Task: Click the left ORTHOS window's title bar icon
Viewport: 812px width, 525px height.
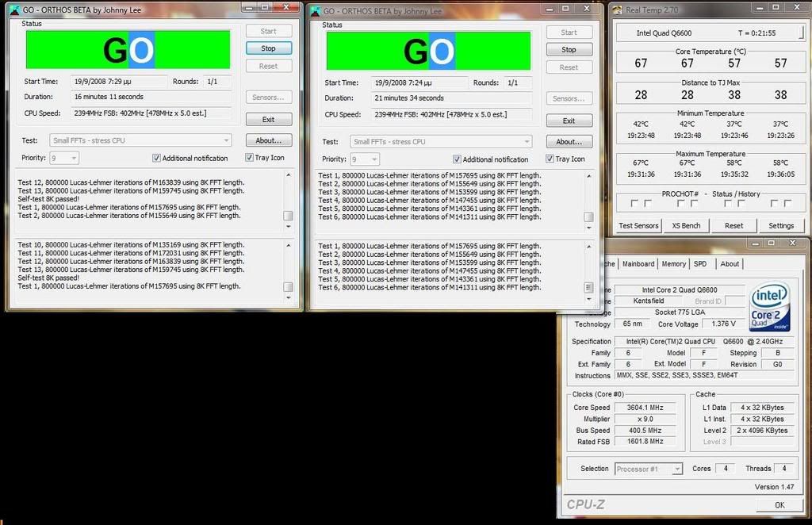Action: coord(14,10)
